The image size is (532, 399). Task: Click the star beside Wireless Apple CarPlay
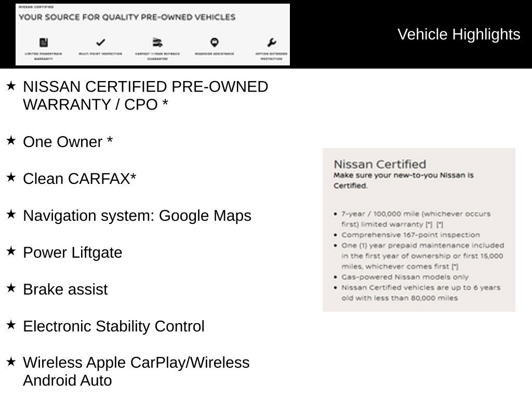pyautogui.click(x=11, y=362)
